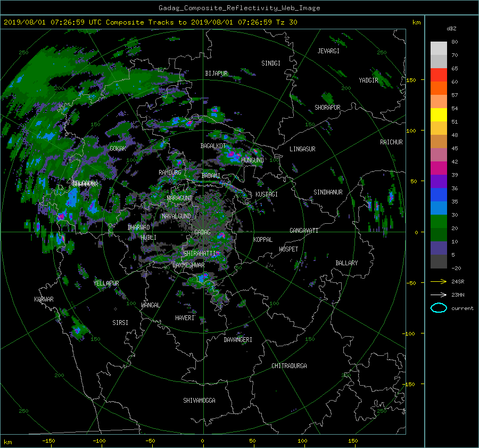Click the -150 tick on bottom axis
The width and height of the screenshot is (479, 448).
coord(48,441)
